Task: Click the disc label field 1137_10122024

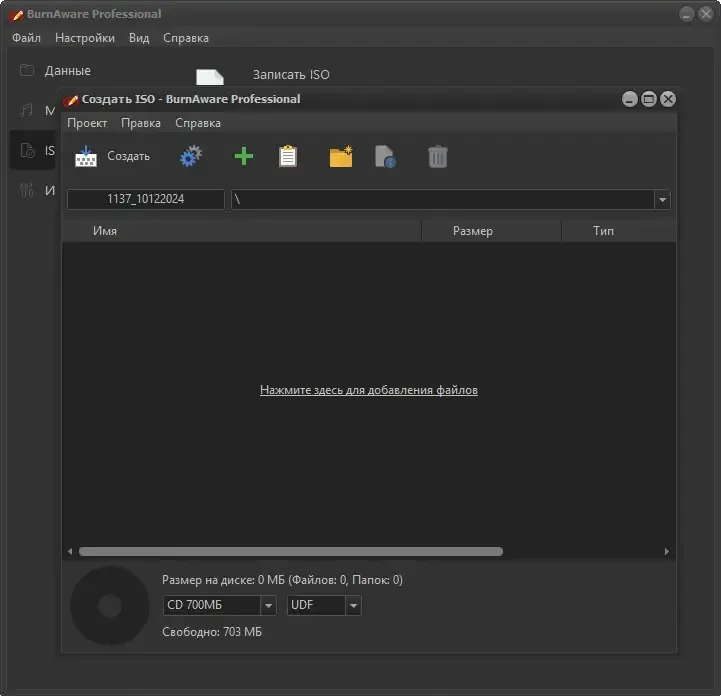Action: click(146, 200)
